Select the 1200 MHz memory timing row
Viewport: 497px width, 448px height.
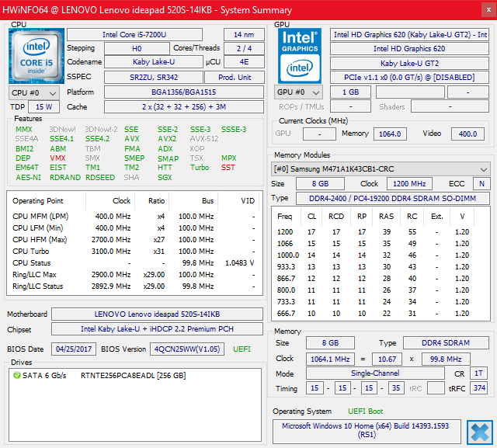click(373, 232)
